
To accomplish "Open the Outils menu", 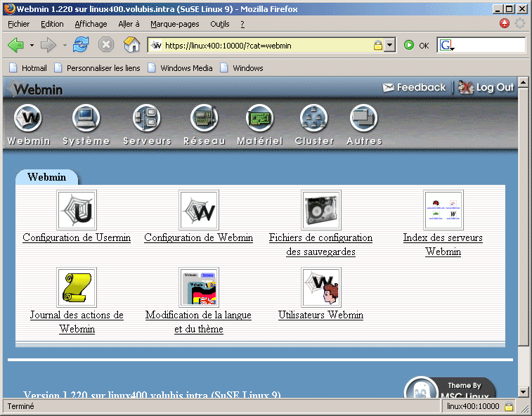I will 220,24.
